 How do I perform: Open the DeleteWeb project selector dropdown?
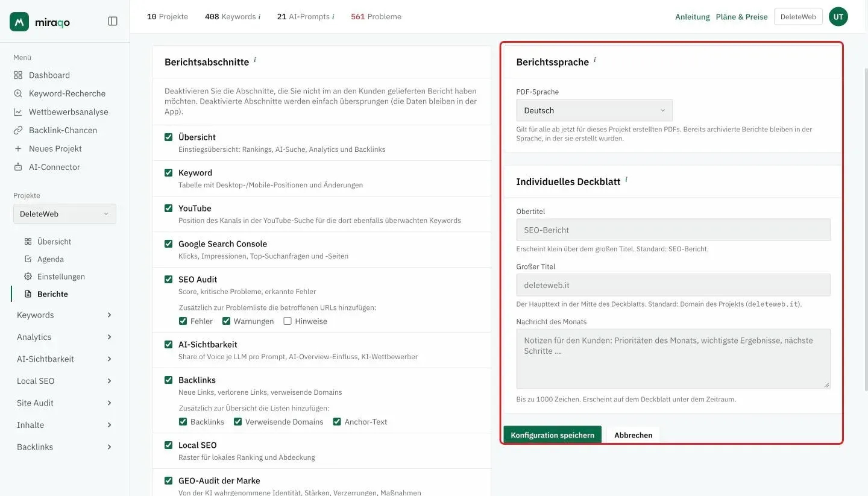point(64,214)
